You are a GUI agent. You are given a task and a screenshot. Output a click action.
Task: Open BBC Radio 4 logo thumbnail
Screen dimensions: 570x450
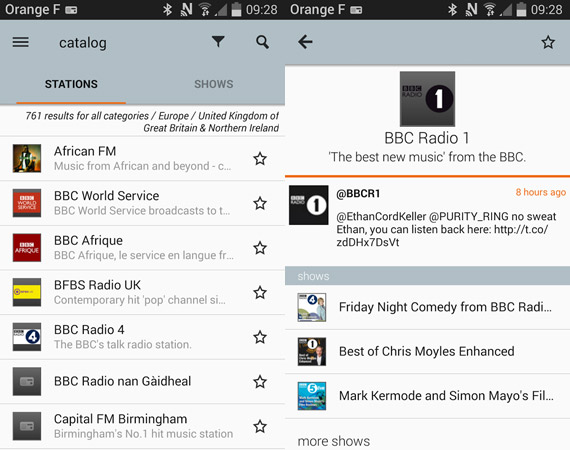tap(27, 337)
